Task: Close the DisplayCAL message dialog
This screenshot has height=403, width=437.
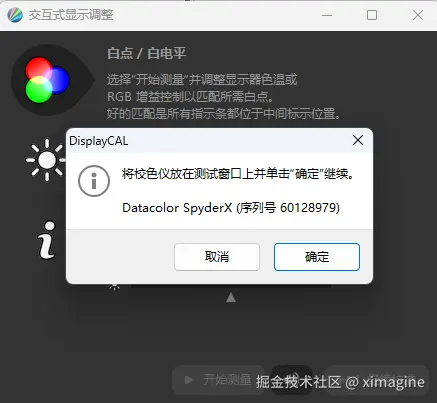Action: pyautogui.click(x=358, y=140)
